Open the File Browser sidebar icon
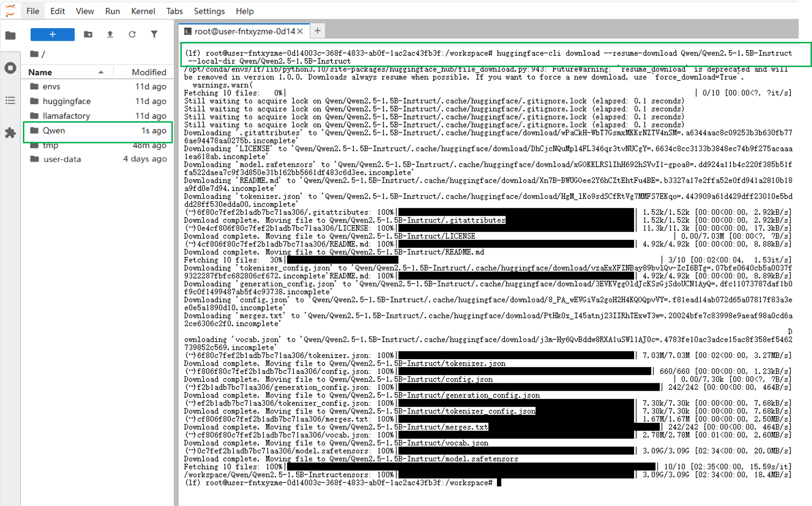Viewport: 812px width, 506px height. [x=10, y=35]
